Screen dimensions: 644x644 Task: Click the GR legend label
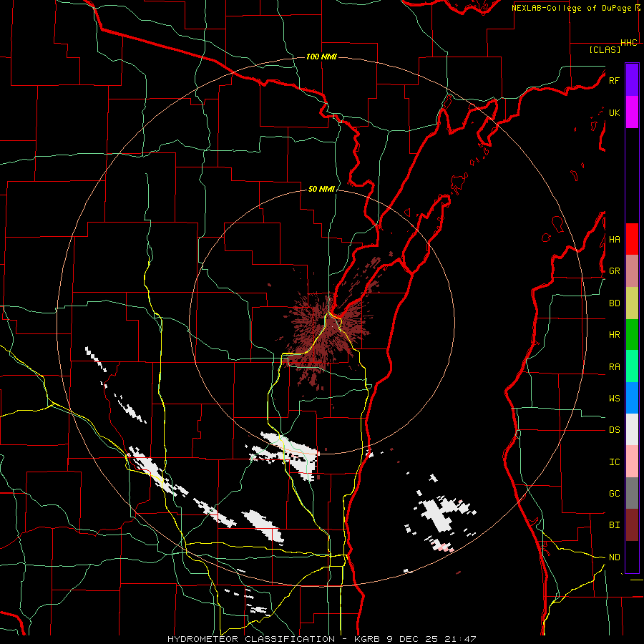click(614, 271)
